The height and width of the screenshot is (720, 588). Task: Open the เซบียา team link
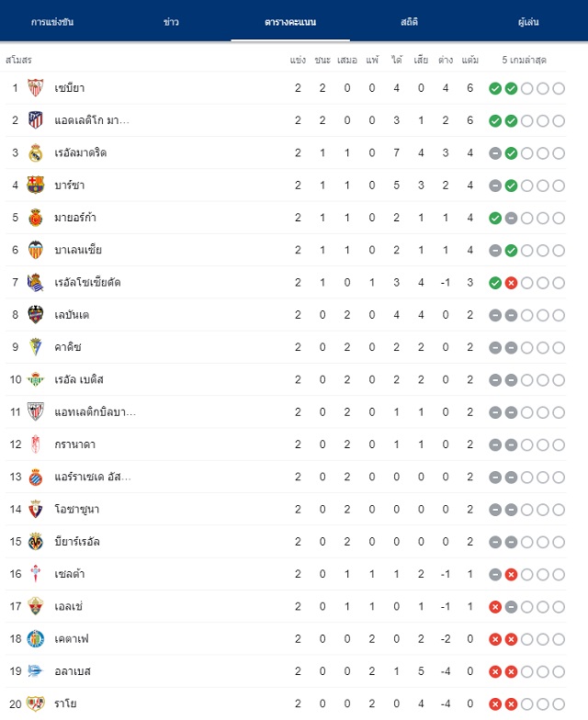coord(70,88)
